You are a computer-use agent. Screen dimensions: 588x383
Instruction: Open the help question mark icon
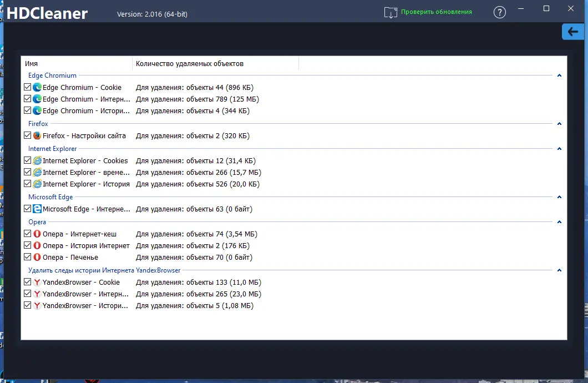499,12
